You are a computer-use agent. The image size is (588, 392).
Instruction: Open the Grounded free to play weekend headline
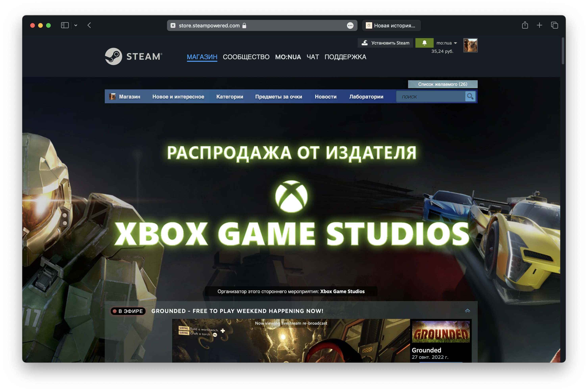pos(237,311)
